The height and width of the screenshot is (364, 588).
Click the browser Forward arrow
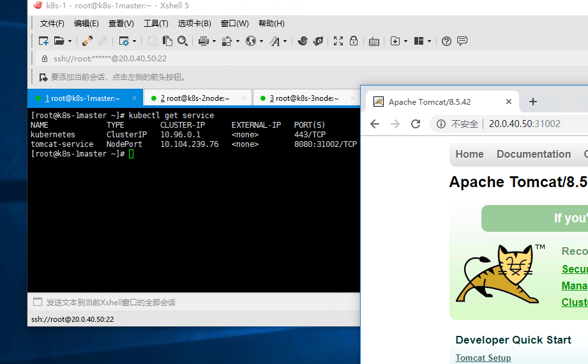click(x=395, y=124)
